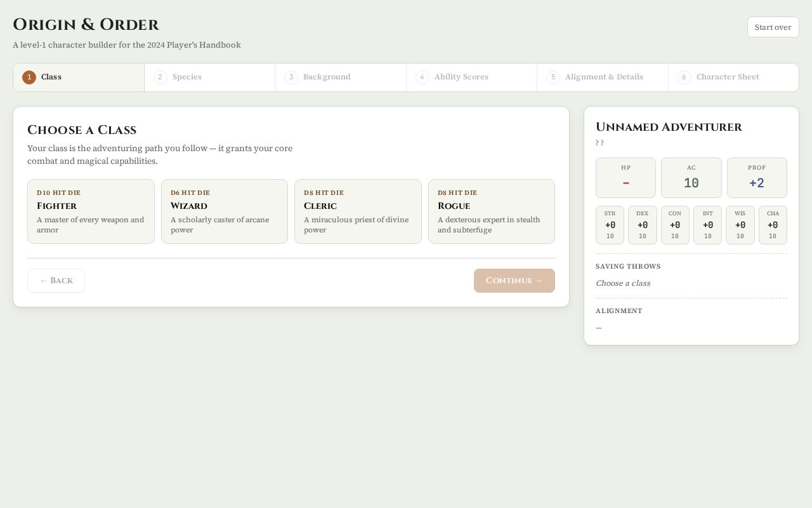Click the Saving Throws label

coord(628,267)
